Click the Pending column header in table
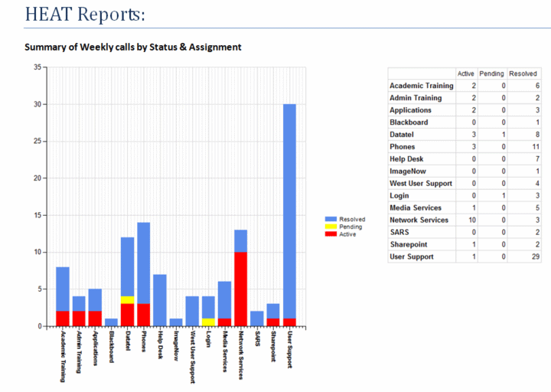This screenshot has width=551, height=392. point(491,73)
